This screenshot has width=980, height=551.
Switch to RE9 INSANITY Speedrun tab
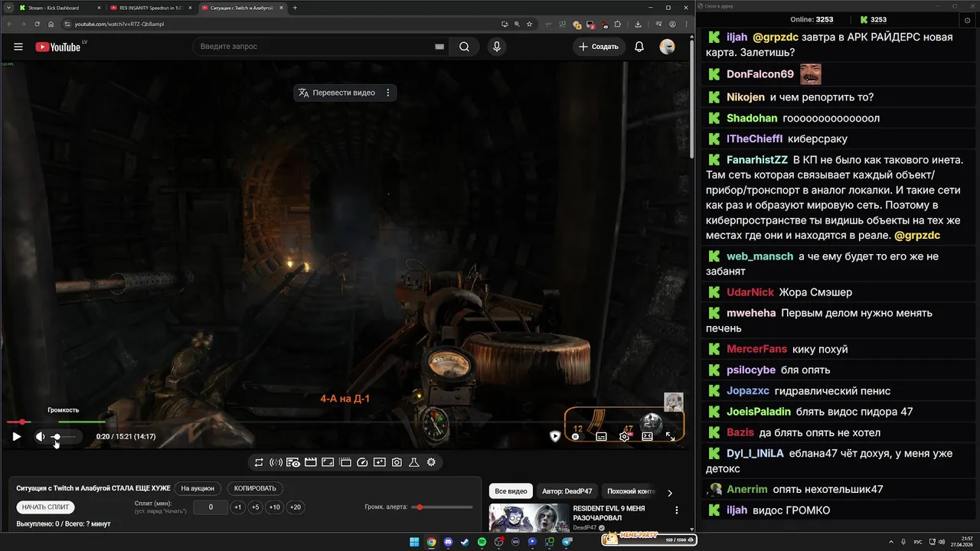tap(149, 8)
